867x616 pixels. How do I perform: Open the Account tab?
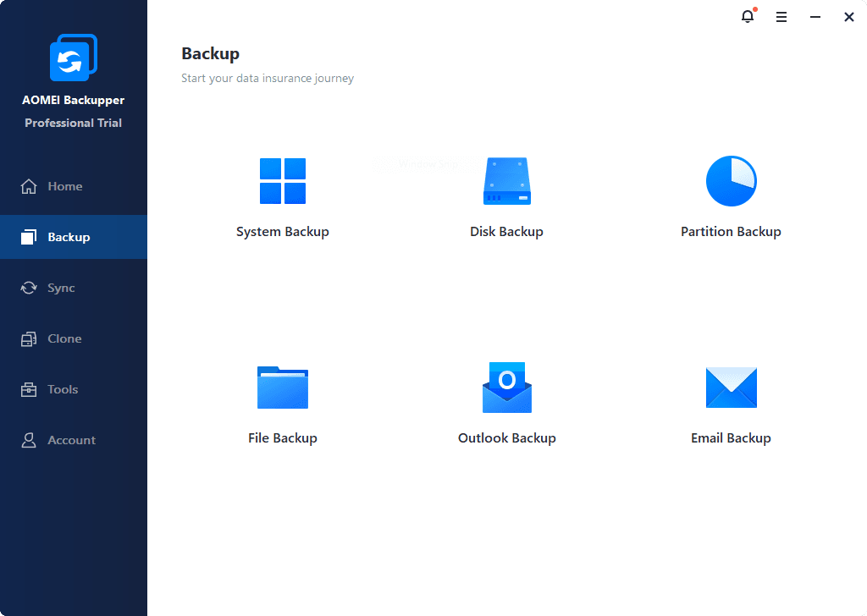pos(74,440)
